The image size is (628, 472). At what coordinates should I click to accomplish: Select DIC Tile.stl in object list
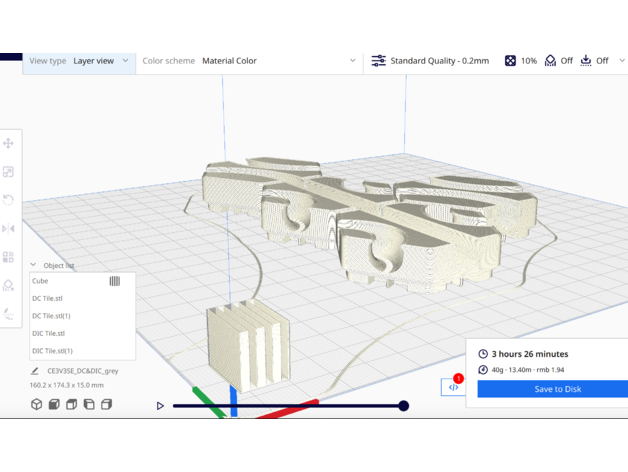pos(48,333)
